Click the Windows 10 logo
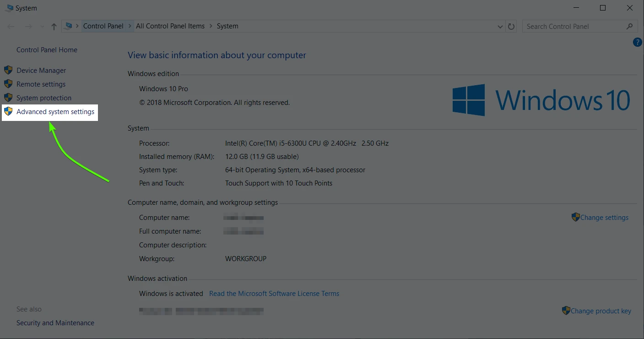This screenshot has width=644, height=339. coord(541,99)
